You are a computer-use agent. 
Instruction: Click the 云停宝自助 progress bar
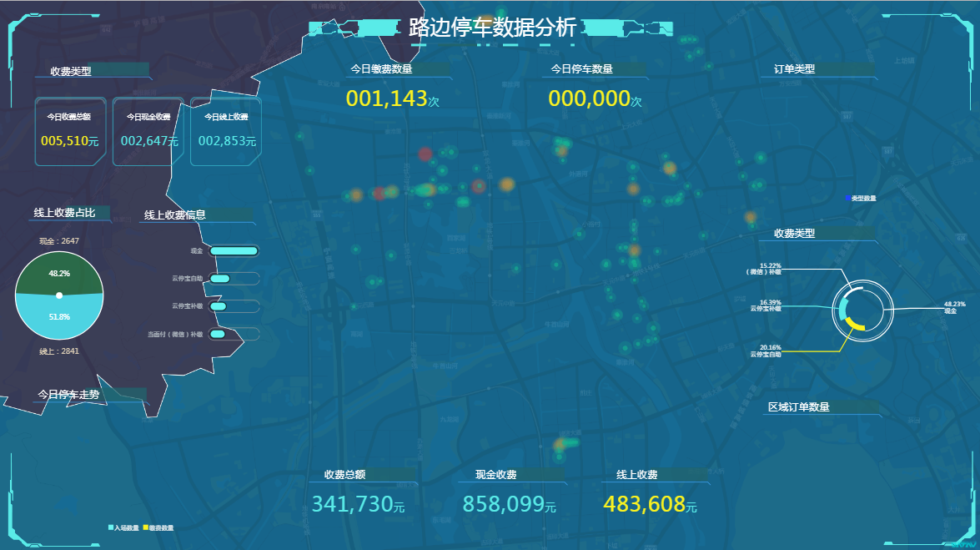220,279
